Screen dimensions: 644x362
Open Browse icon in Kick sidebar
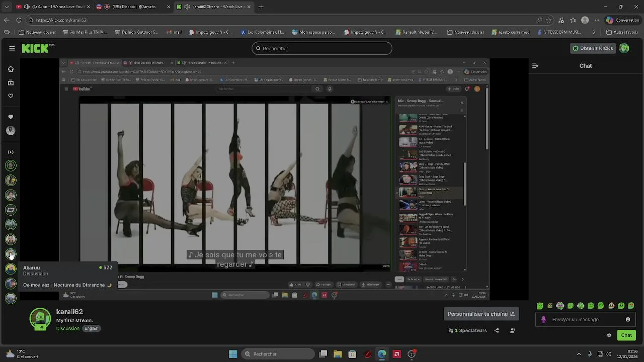tap(11, 82)
